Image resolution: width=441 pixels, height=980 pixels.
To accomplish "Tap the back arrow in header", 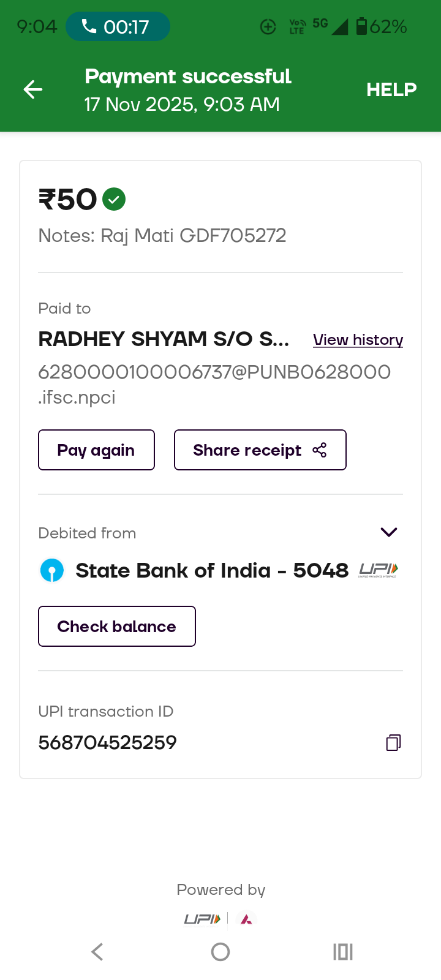I will tap(33, 90).
